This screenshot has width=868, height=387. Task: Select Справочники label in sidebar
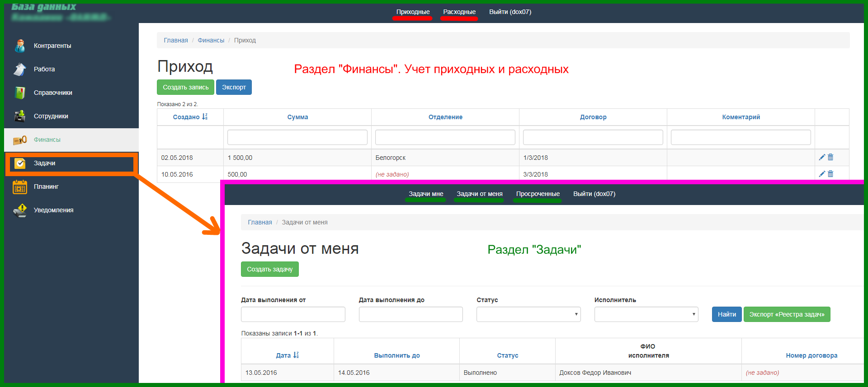(53, 93)
